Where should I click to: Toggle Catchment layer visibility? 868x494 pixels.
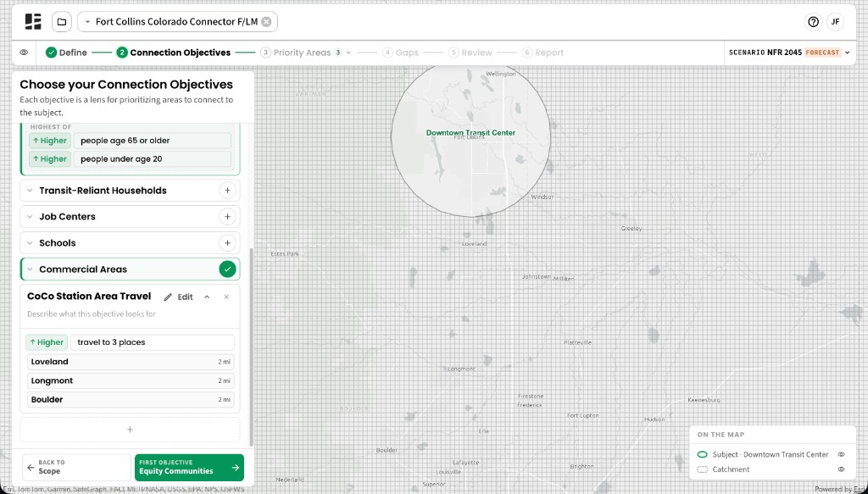pos(841,469)
